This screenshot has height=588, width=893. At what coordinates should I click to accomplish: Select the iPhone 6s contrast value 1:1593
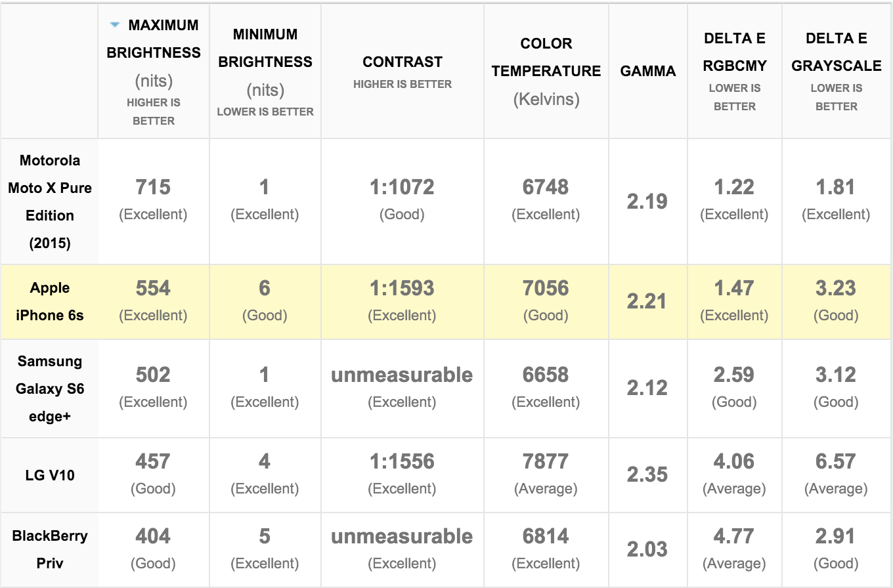[x=402, y=289]
